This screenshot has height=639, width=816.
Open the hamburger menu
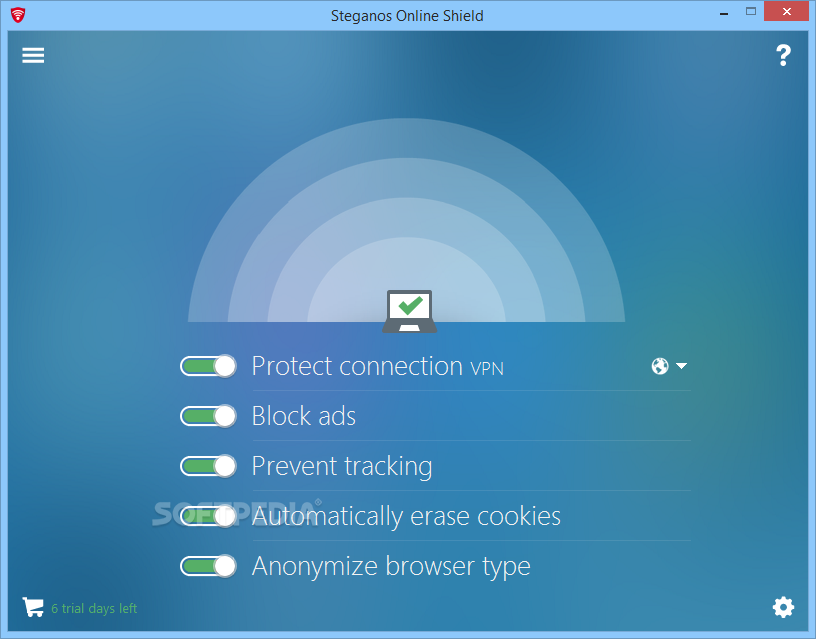pyautogui.click(x=33, y=55)
